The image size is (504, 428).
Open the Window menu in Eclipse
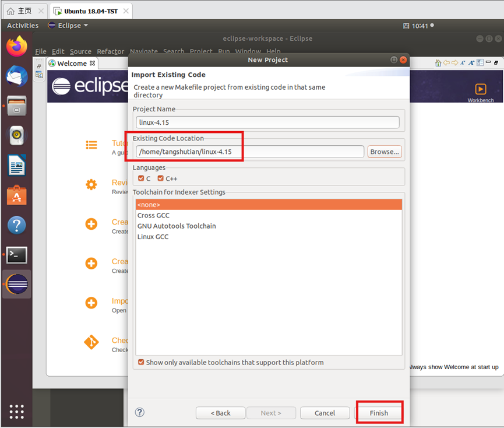click(x=248, y=51)
